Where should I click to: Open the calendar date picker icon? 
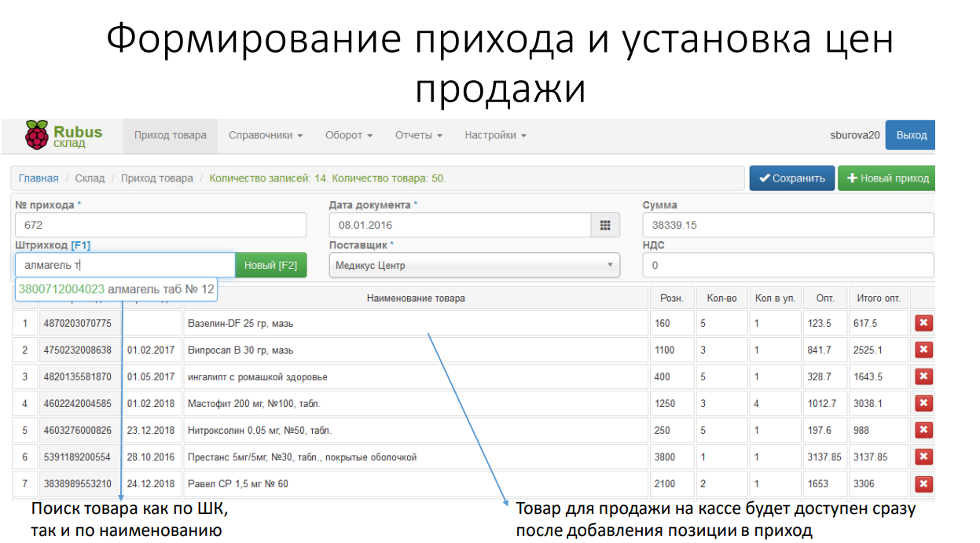pyautogui.click(x=604, y=226)
